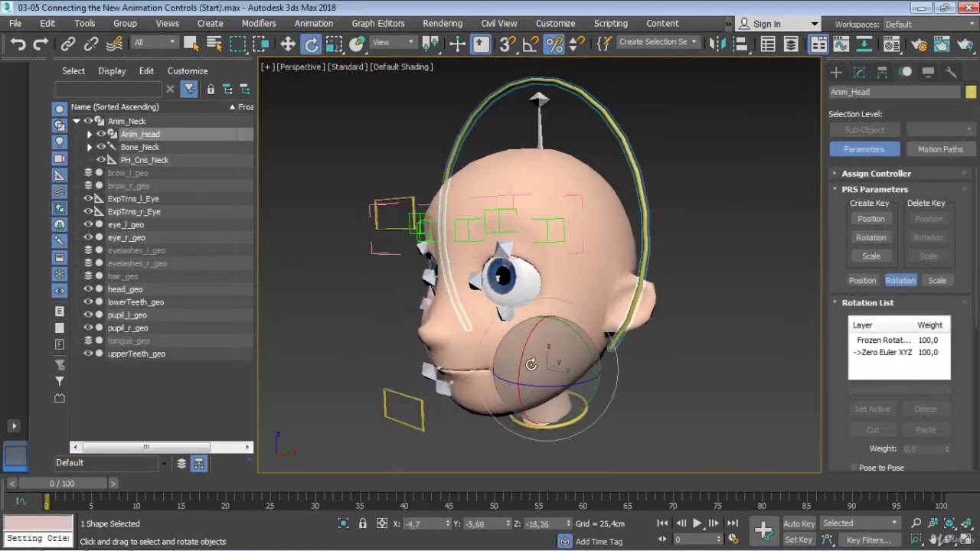This screenshot has width=980, height=551.
Task: Open the Rendering menu
Action: point(443,24)
